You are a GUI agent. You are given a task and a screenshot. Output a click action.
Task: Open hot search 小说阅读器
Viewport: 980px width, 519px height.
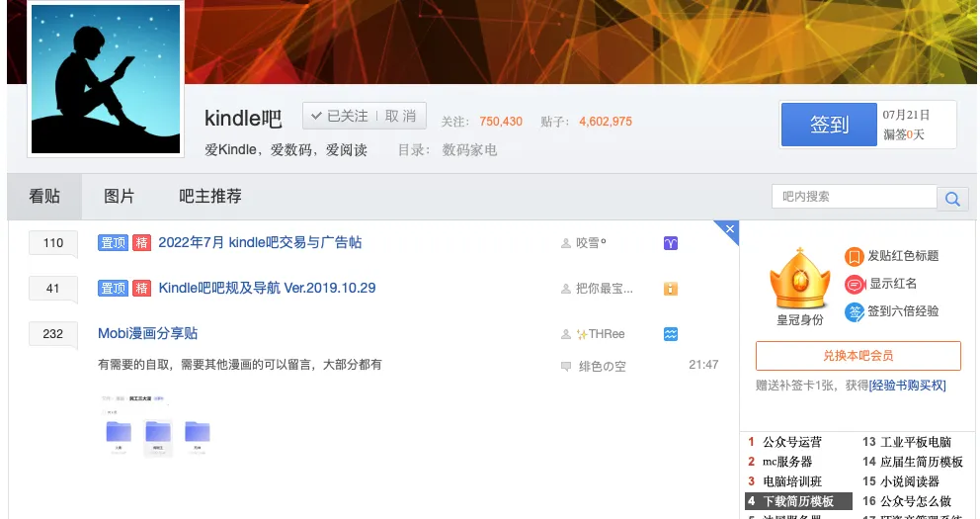point(910,481)
